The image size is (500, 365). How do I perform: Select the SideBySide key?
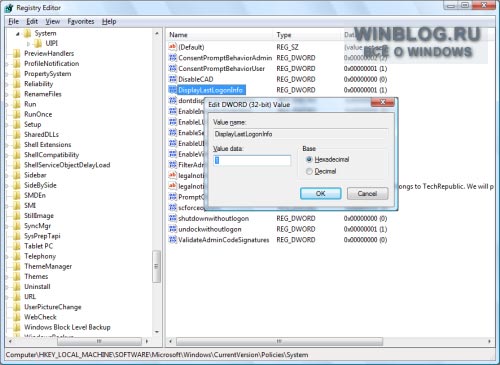[40, 185]
